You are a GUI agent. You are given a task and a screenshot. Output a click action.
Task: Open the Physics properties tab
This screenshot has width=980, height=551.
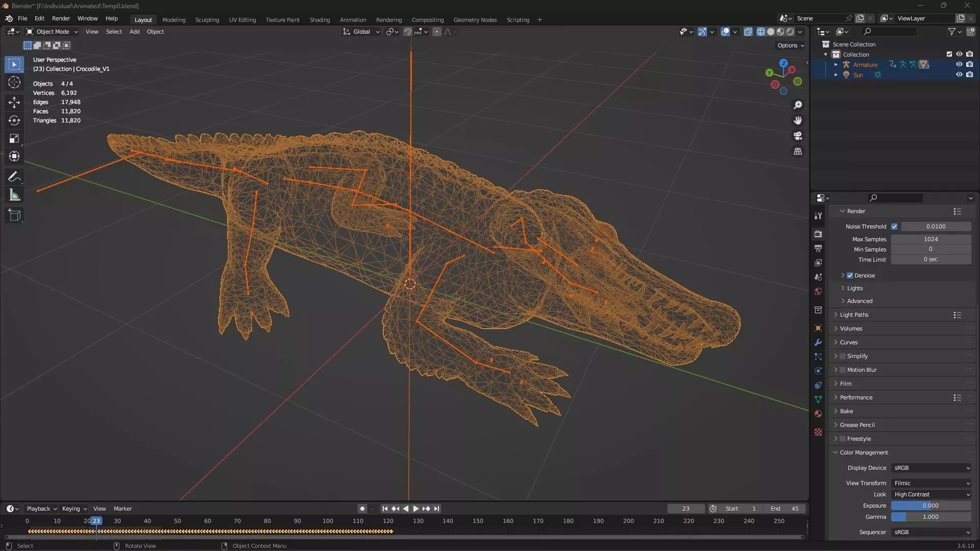[x=818, y=371]
